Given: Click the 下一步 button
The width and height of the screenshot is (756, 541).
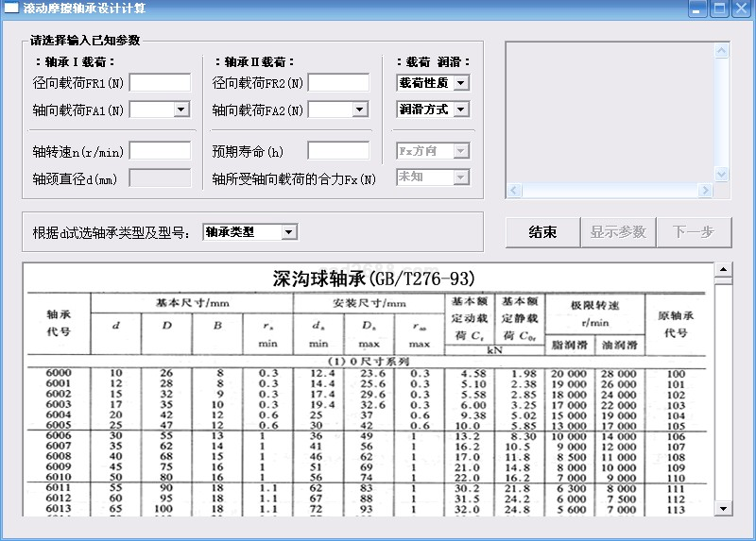Looking at the screenshot, I should point(694,232).
